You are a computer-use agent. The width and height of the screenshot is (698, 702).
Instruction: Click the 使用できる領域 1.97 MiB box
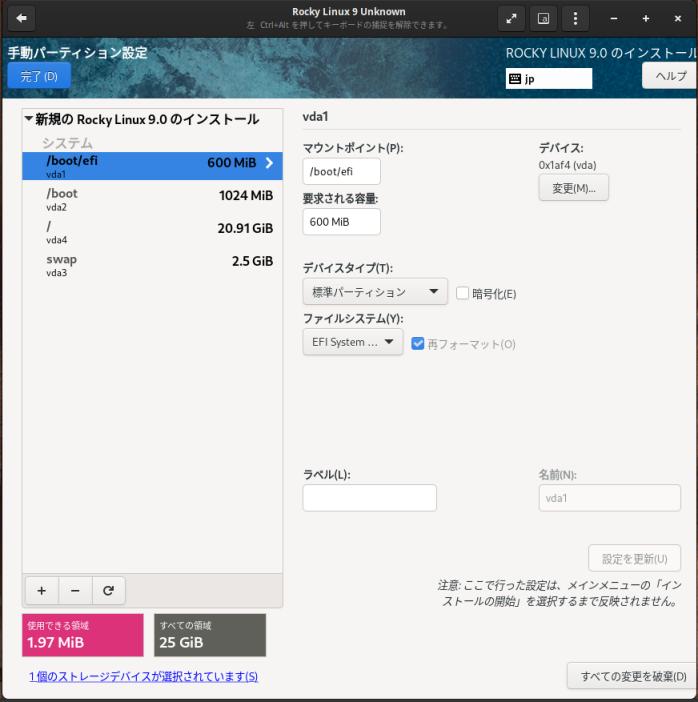(83, 635)
